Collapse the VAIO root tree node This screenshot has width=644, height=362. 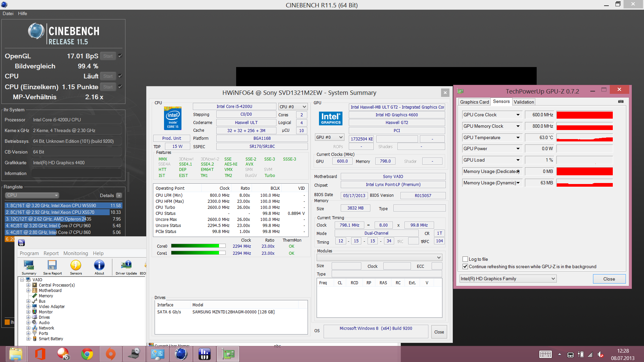point(22,280)
